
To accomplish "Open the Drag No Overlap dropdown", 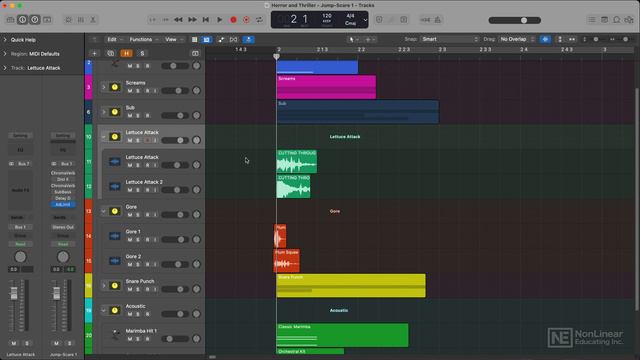I will click(x=517, y=39).
